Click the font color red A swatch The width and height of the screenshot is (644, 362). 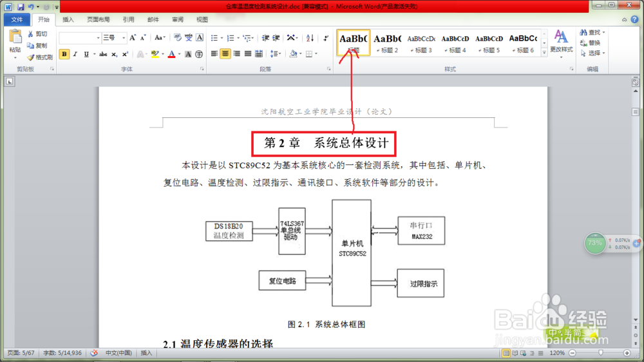172,54
